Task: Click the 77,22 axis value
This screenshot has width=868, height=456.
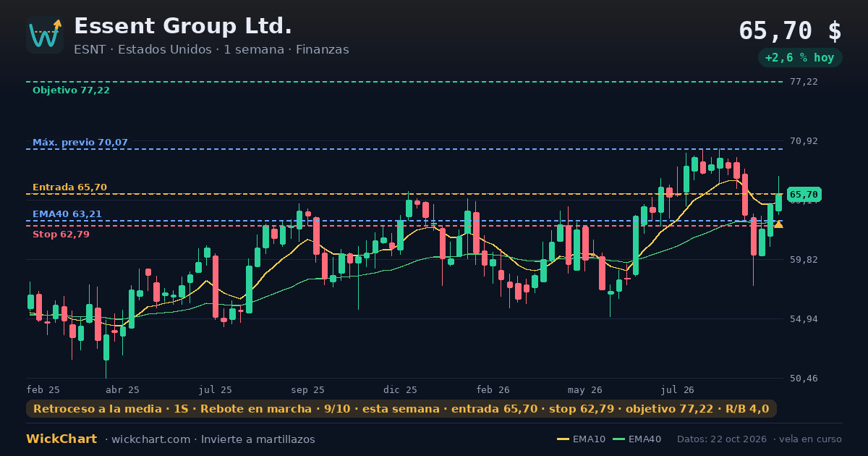Action: click(x=804, y=81)
